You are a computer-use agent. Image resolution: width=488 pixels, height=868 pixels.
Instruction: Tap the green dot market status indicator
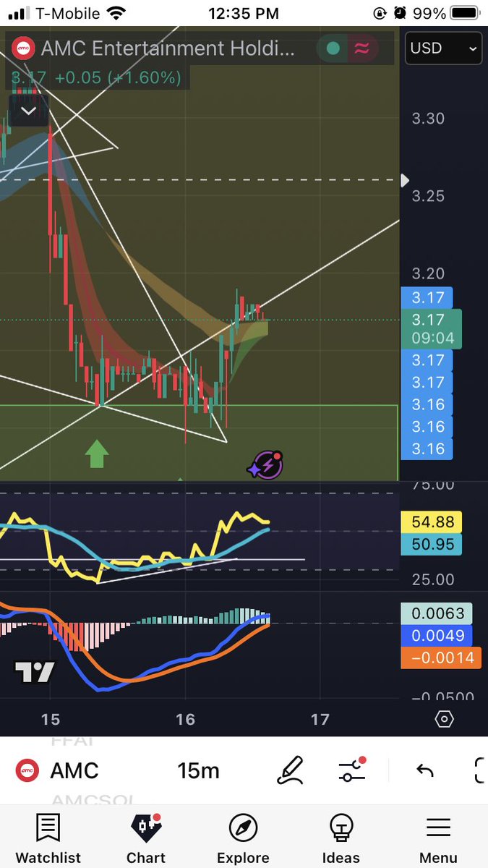point(333,48)
